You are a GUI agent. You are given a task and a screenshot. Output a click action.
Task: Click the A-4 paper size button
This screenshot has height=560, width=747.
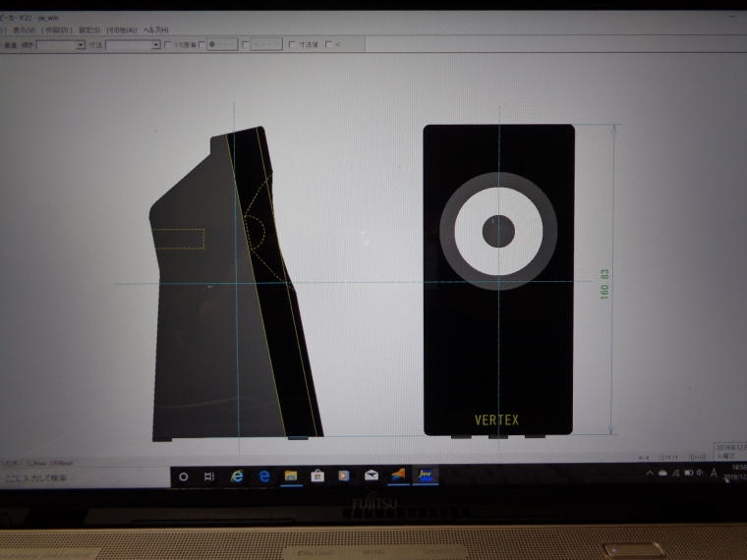coord(645,458)
